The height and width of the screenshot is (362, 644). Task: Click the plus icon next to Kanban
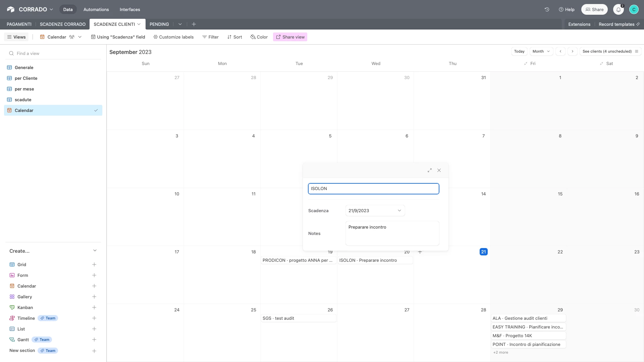point(94,307)
